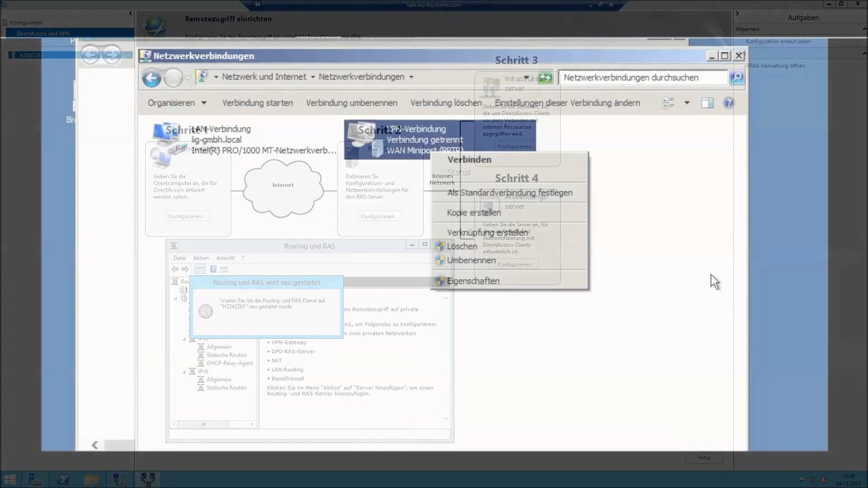Open recent pages dropdown beside forward arrow
868x488 pixels.
coord(188,78)
